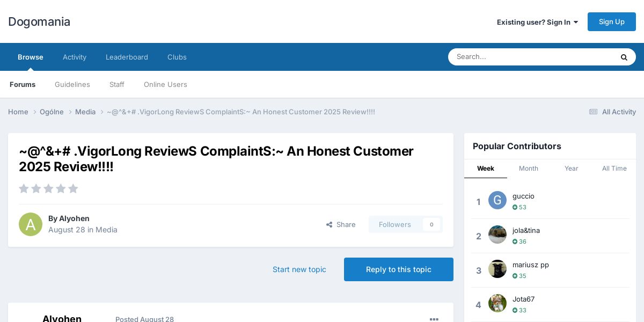Click the fourth rating star
This screenshot has height=322, width=644.
[x=61, y=188]
